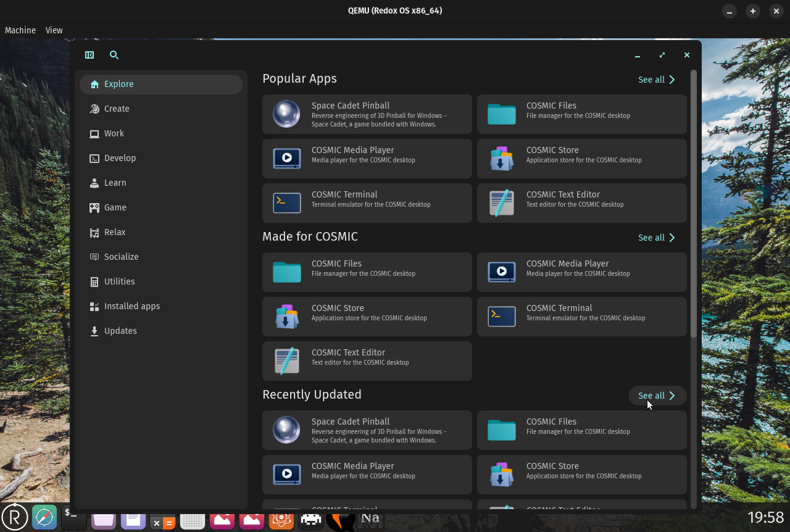Screen dimensions: 790x532
Task: Launch the space invader game icon
Action: click(x=311, y=522)
